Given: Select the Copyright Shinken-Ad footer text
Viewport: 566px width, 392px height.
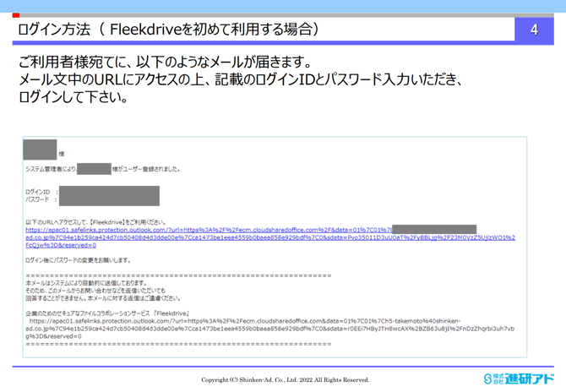Looking at the screenshot, I should pyautogui.click(x=286, y=379).
